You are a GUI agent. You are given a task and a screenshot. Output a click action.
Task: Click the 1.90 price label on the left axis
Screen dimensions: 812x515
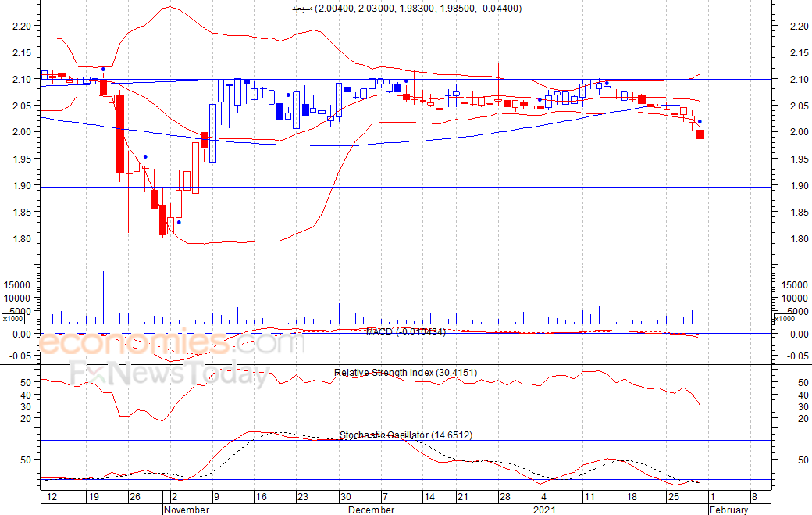coord(22,185)
